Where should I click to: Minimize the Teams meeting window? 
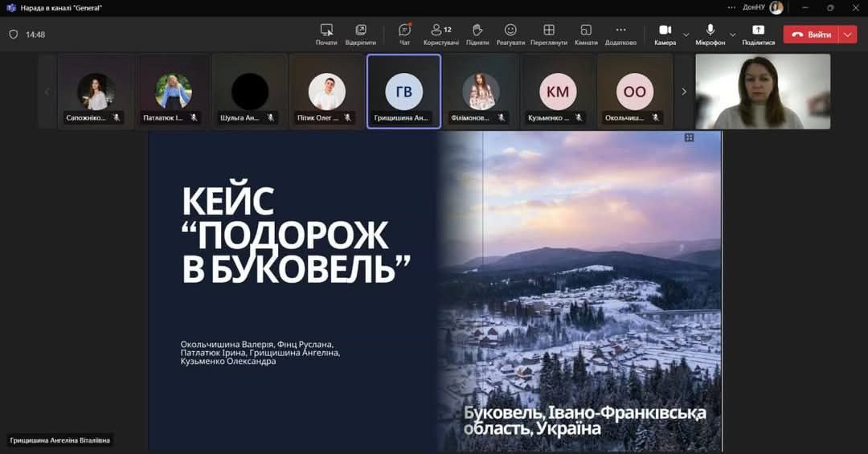click(805, 8)
